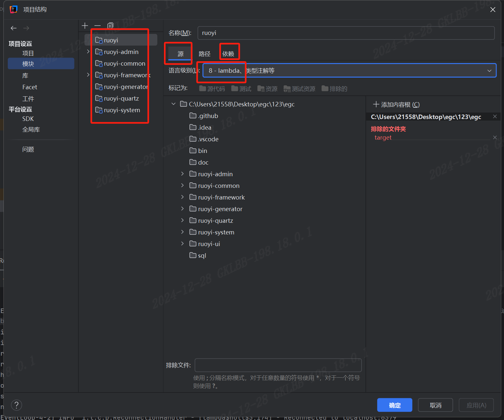Screen dimensions: 504x420
Task: Click the 确定 button
Action: 395,405
